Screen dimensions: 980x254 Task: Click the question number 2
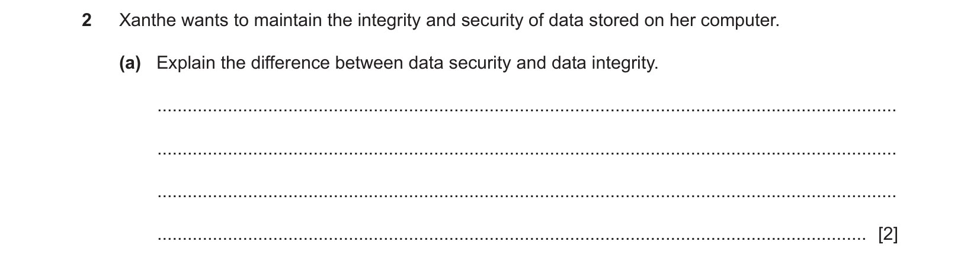pos(87,21)
